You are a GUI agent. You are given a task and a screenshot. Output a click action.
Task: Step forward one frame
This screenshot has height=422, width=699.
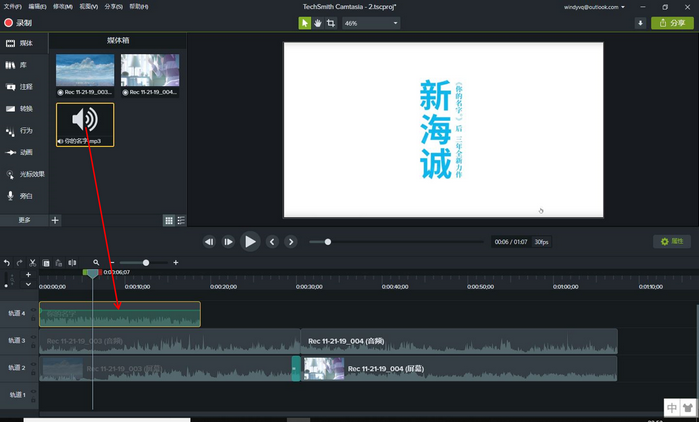228,242
